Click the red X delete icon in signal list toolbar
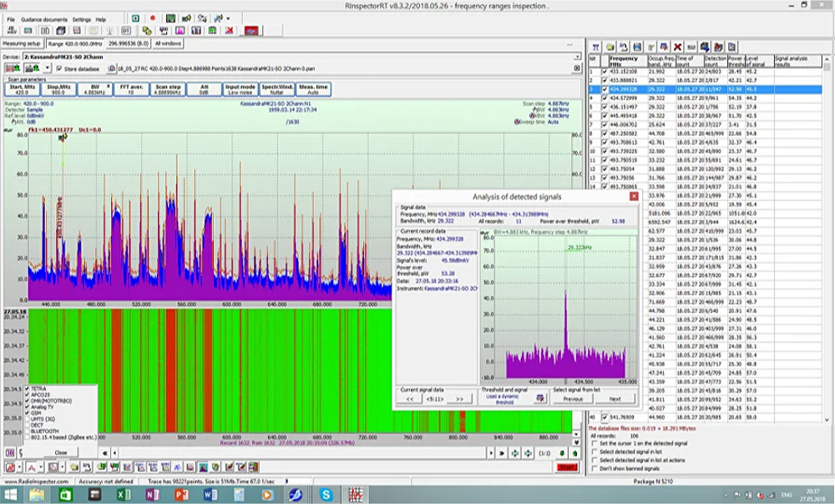The width and height of the screenshot is (835, 504). tap(677, 47)
